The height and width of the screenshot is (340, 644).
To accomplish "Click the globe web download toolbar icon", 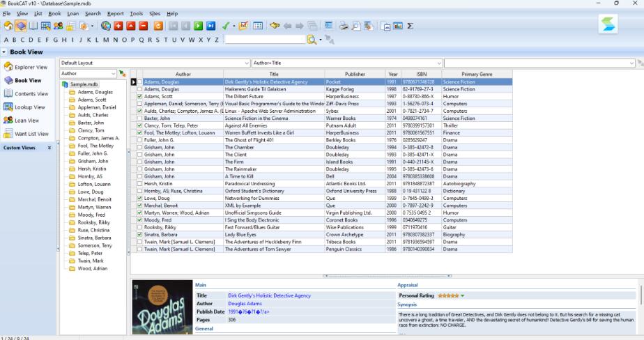I will click(105, 26).
